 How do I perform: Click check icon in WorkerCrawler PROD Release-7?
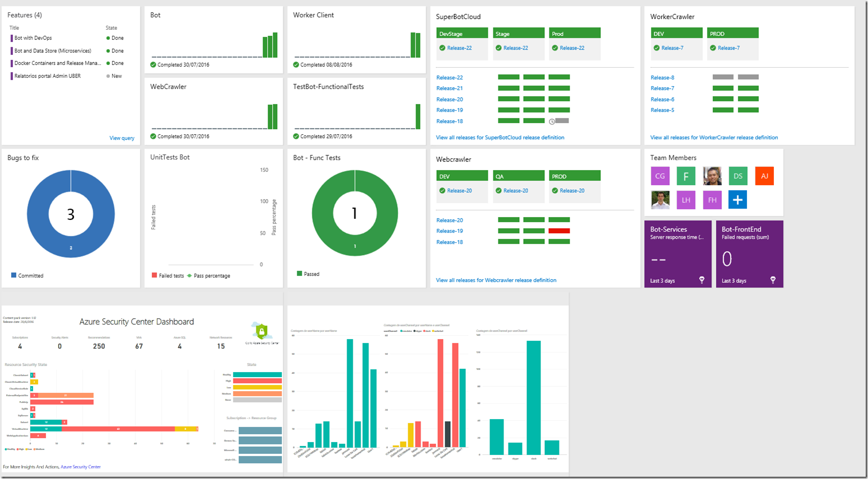click(713, 48)
